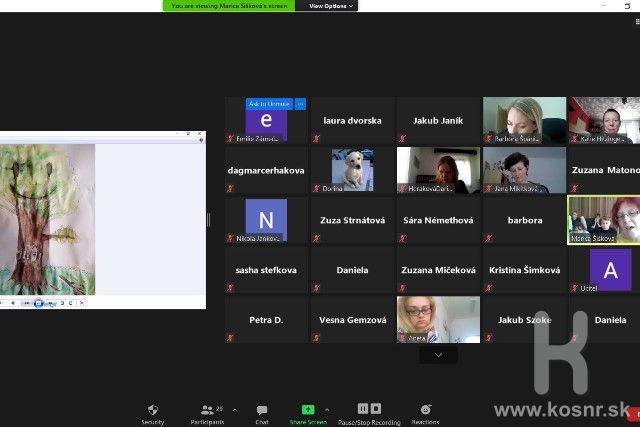The width and height of the screenshot is (640, 427).
Task: Select the Dorina dog picture tile
Action: point(352,170)
